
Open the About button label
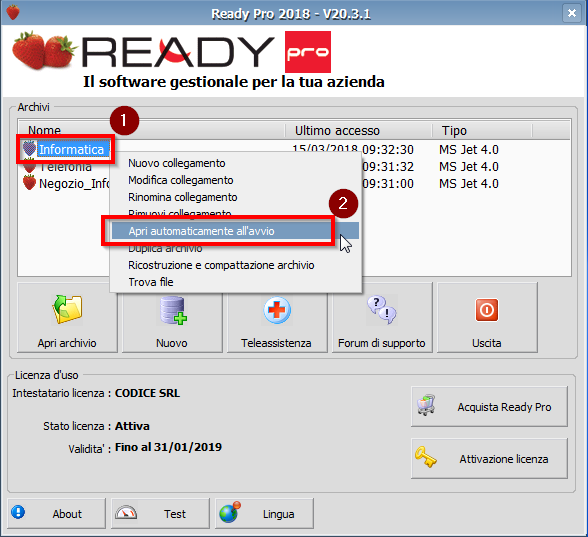tap(67, 514)
